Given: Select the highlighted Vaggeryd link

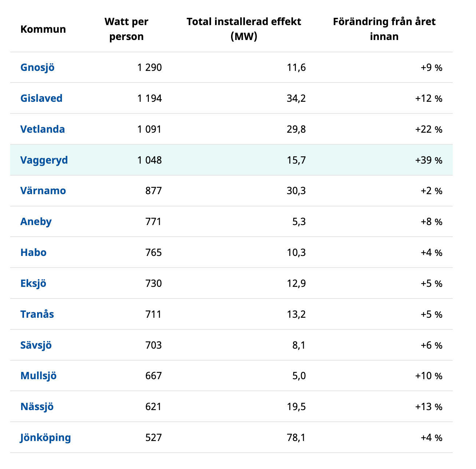Looking at the screenshot, I should [44, 160].
